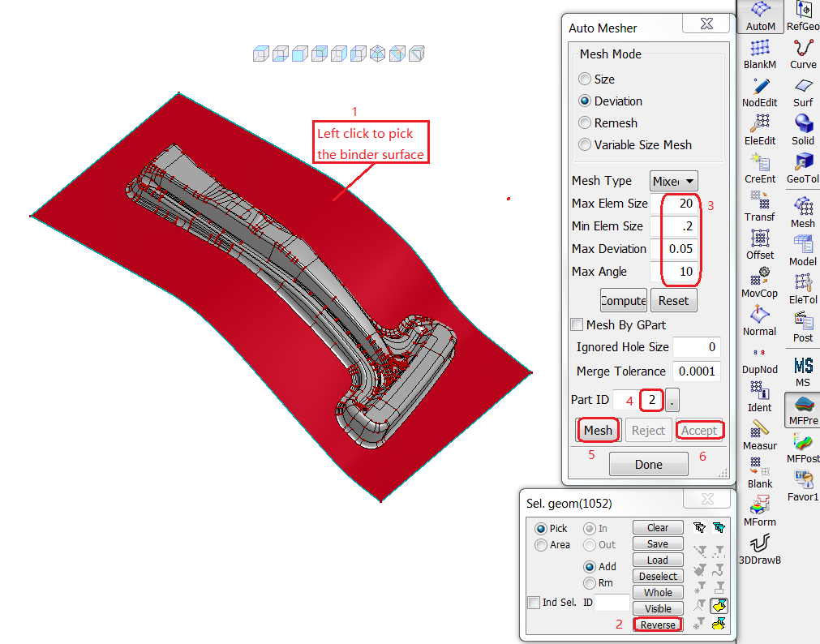This screenshot has height=644, width=820.
Task: Select the Variable Size Mesh mode
Action: 635,145
